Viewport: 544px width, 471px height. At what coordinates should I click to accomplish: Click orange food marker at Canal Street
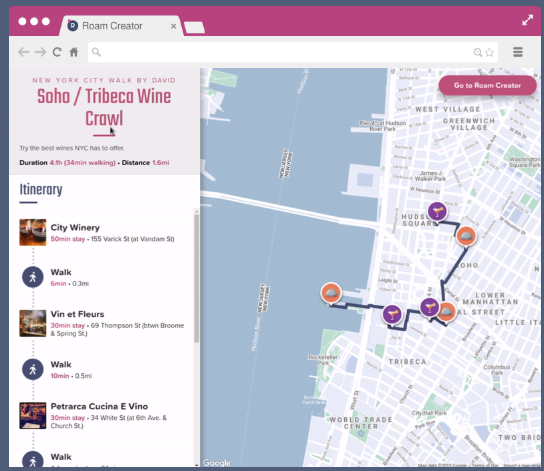447,311
